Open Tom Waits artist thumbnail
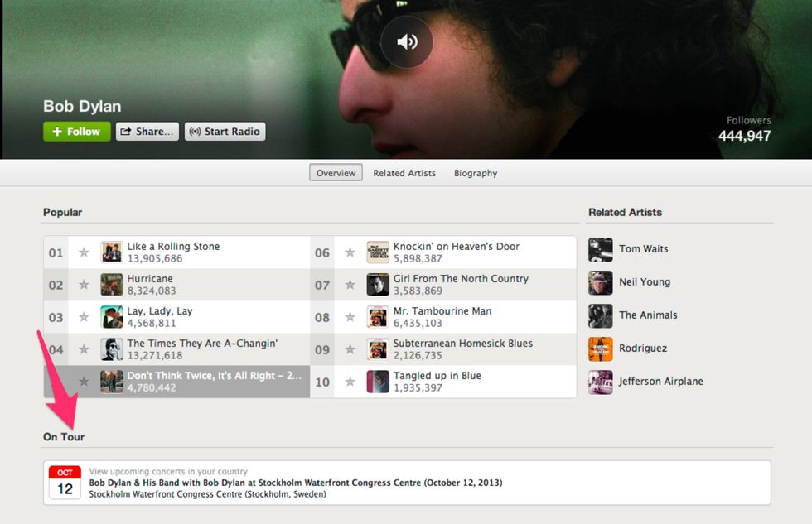Screen dimensions: 812x524 click(x=601, y=250)
